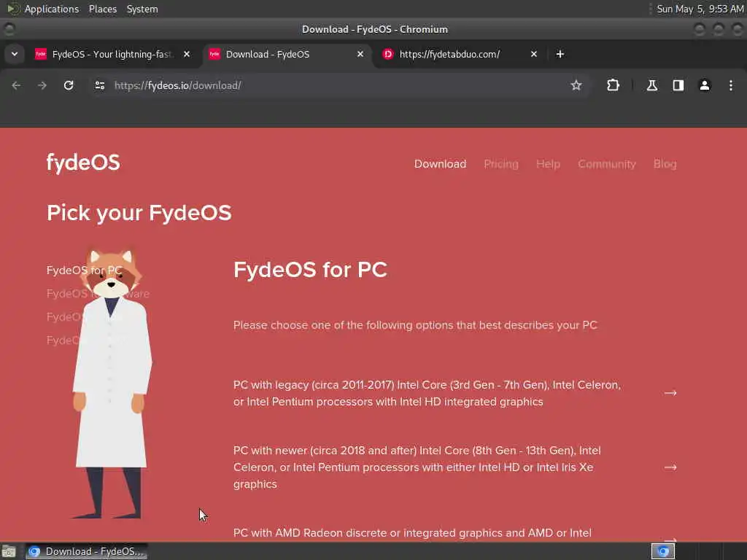Switch to the https://fydetabduo.com/ tab

[460, 54]
